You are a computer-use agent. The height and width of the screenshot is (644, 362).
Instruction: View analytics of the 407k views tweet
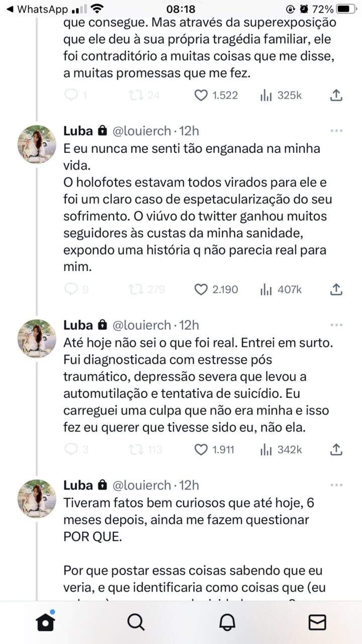(x=266, y=289)
